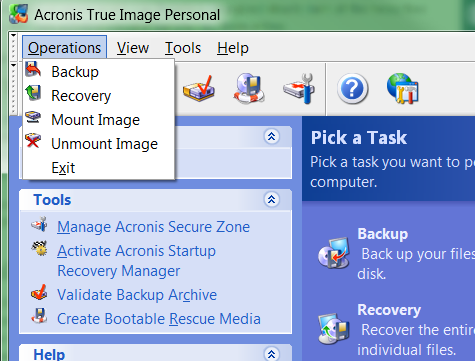Click the blue question mark Help icon
The height and width of the screenshot is (361, 475).
pyautogui.click(x=352, y=89)
